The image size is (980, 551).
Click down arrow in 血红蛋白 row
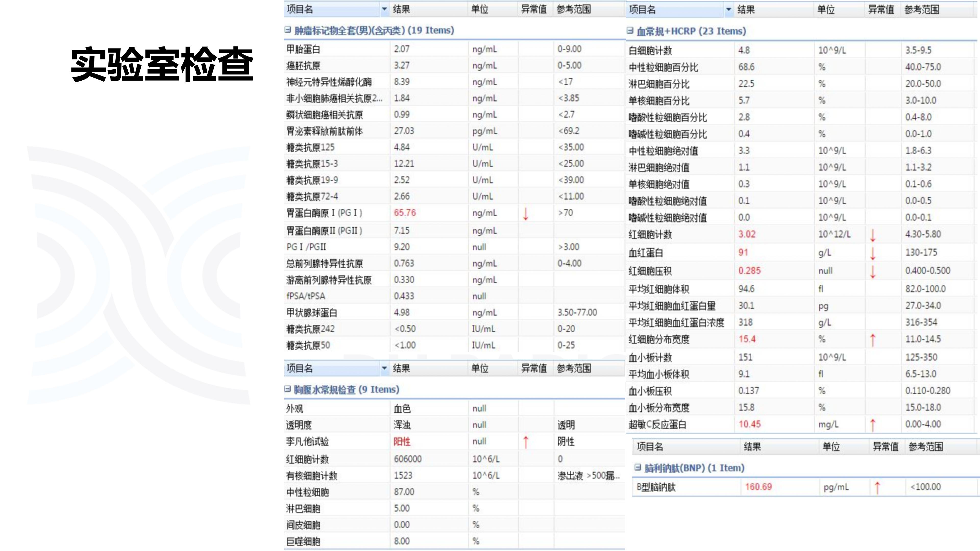pyautogui.click(x=873, y=253)
